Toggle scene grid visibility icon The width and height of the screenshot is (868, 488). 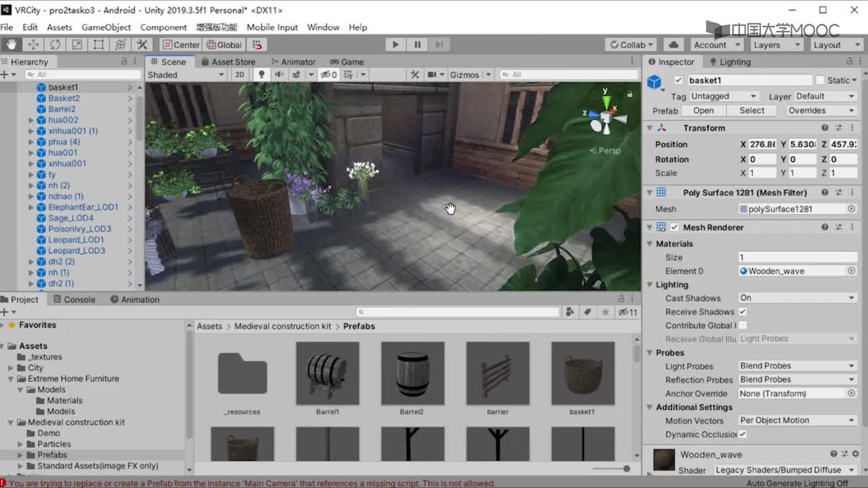point(349,75)
